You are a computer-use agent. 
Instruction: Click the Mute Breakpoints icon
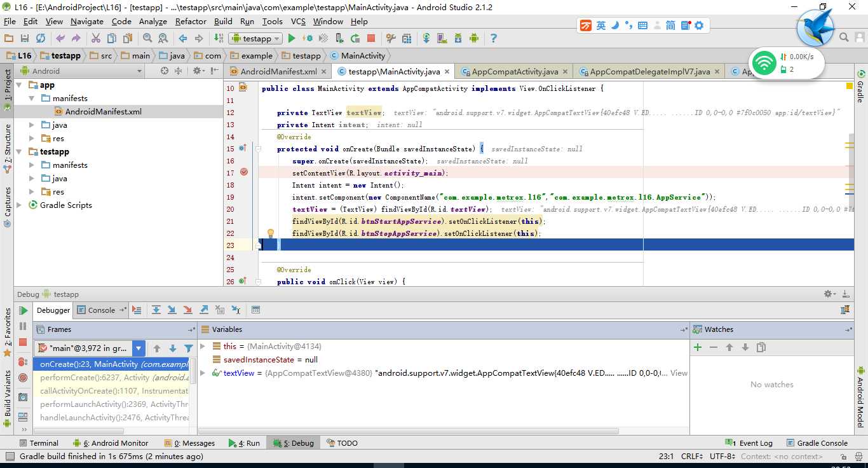point(23,378)
